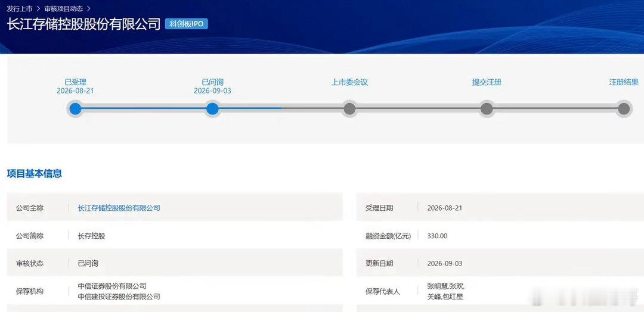The width and height of the screenshot is (644, 312).
Task: Click the 项目基本信息 section heading
Action: coord(35,173)
